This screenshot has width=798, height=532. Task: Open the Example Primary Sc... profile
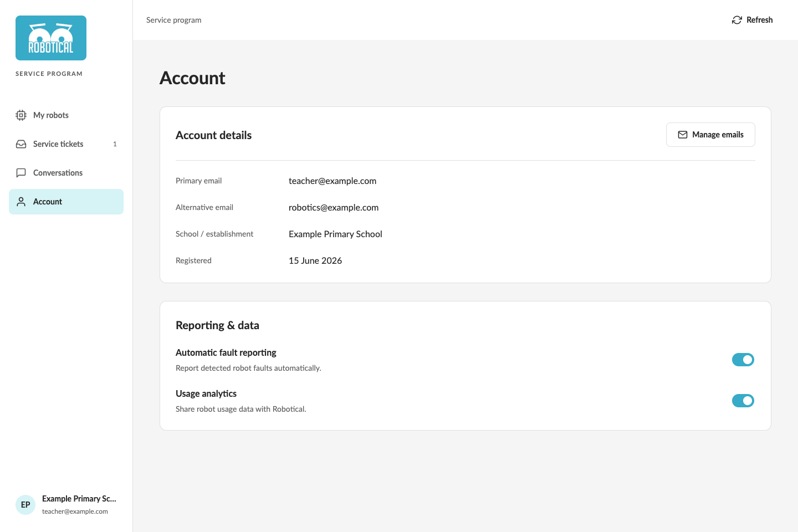66,505
